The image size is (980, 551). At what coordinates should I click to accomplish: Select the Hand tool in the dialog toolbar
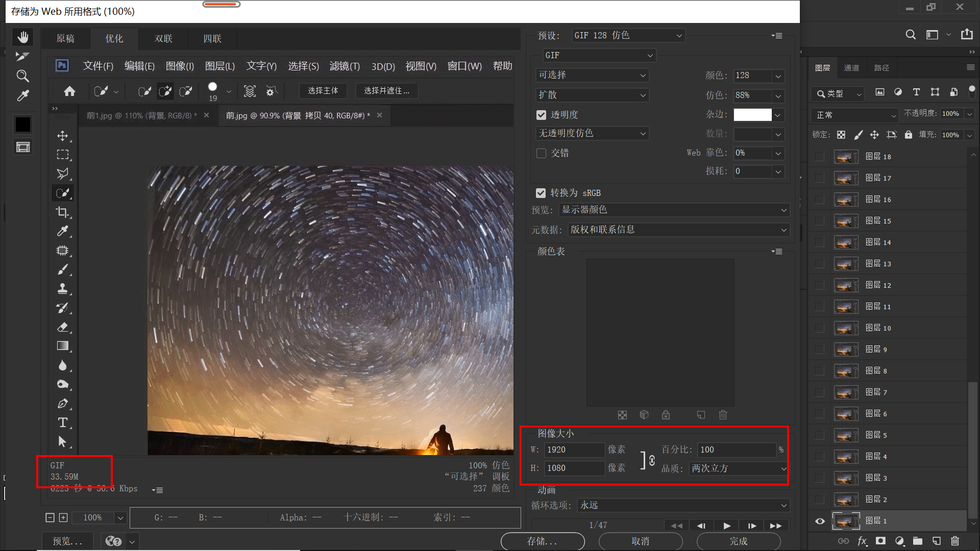click(22, 36)
